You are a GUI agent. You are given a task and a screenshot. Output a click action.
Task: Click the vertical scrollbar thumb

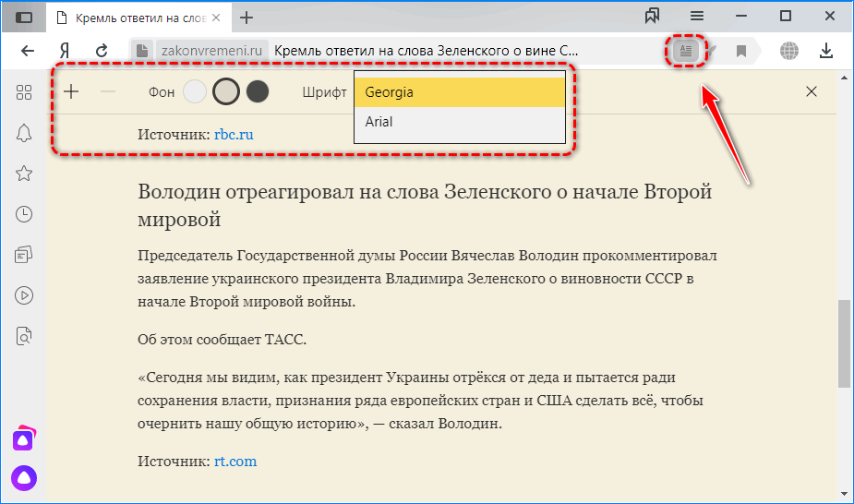click(844, 343)
